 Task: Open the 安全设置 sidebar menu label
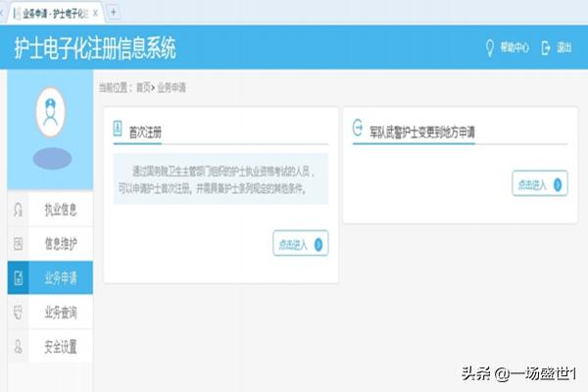tap(60, 347)
